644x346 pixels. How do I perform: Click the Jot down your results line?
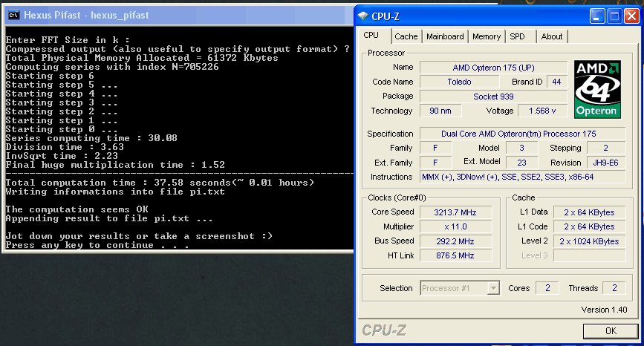[139, 236]
